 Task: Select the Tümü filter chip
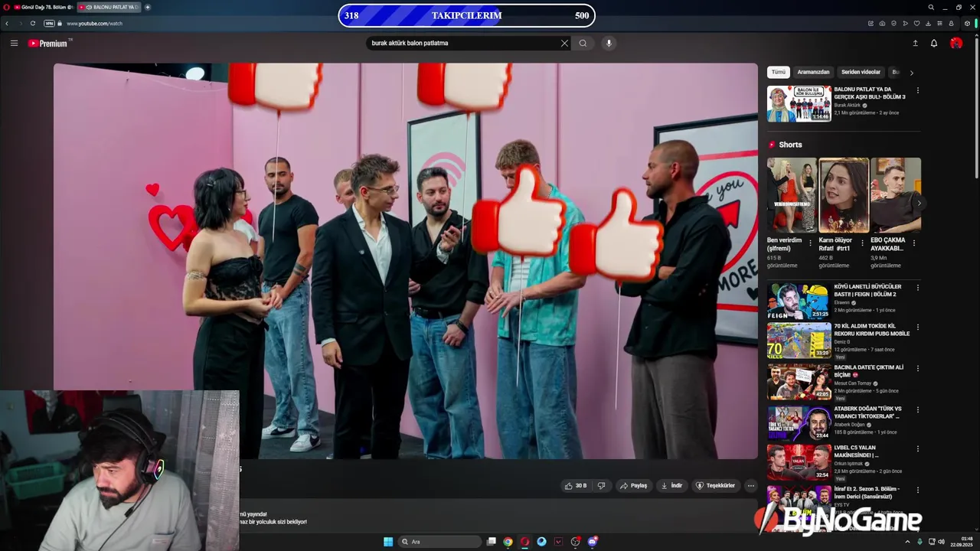pos(778,72)
